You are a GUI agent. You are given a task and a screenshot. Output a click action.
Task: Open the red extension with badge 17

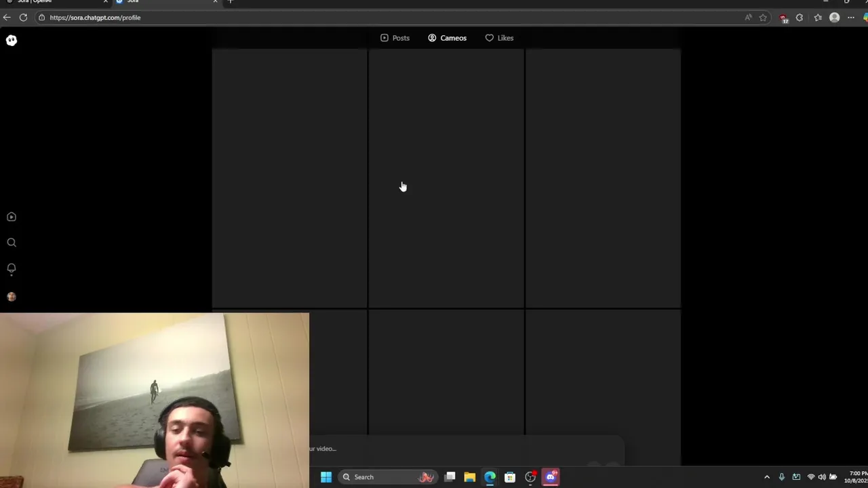783,18
